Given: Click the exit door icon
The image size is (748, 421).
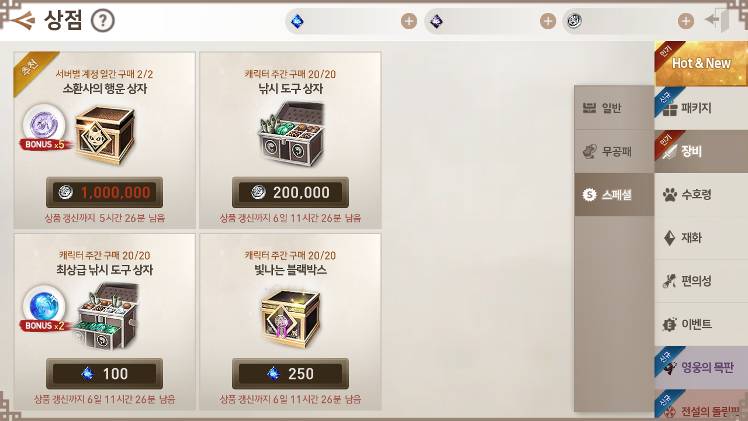Looking at the screenshot, I should [x=718, y=21].
